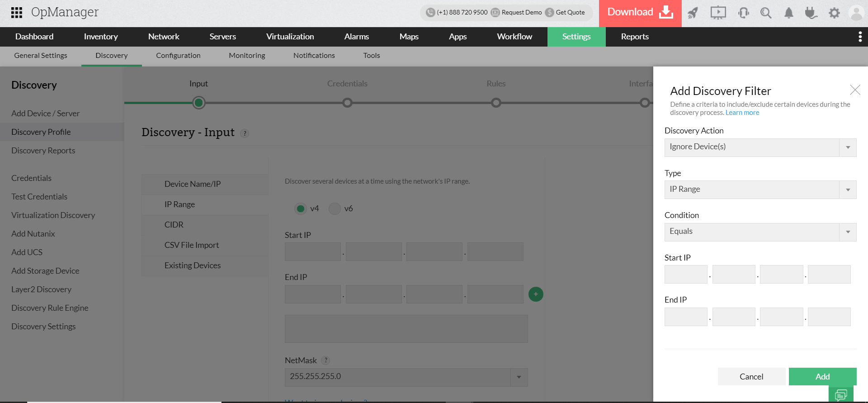The image size is (868, 403).
Task: Open the search magnifier icon
Action: click(766, 13)
